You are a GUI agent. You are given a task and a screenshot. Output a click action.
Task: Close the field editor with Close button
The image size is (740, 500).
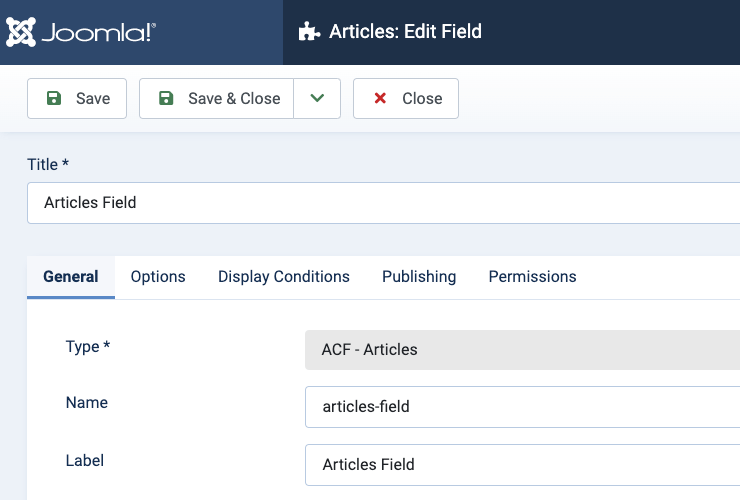(406, 98)
